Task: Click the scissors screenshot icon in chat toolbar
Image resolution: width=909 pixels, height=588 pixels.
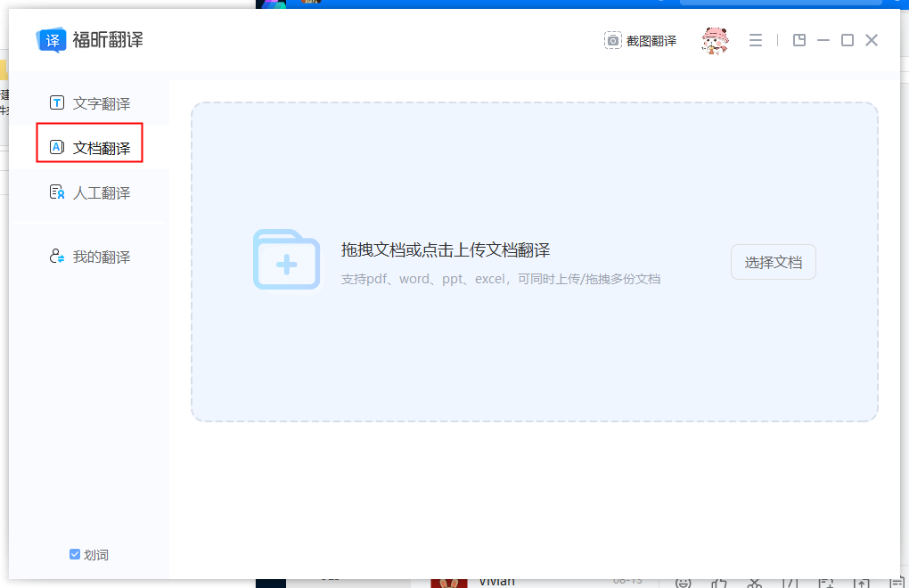Action: point(755,584)
